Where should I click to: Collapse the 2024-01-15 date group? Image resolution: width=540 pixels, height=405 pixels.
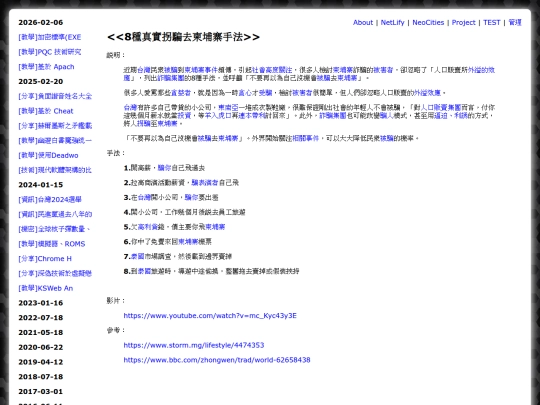[41, 185]
